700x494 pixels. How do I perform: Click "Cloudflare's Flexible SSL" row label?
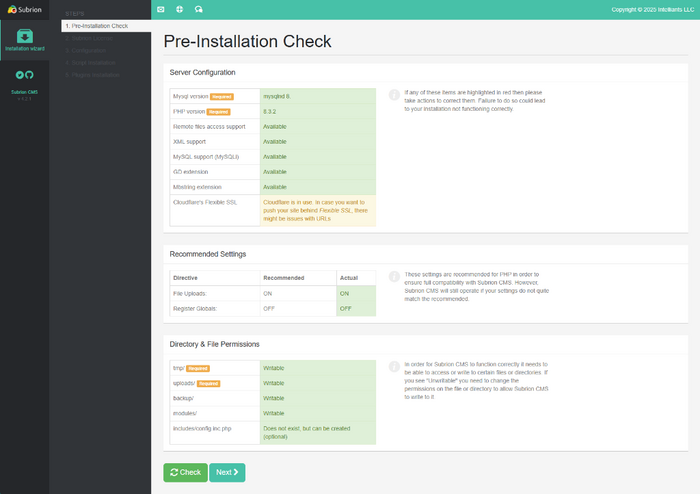tap(205, 202)
